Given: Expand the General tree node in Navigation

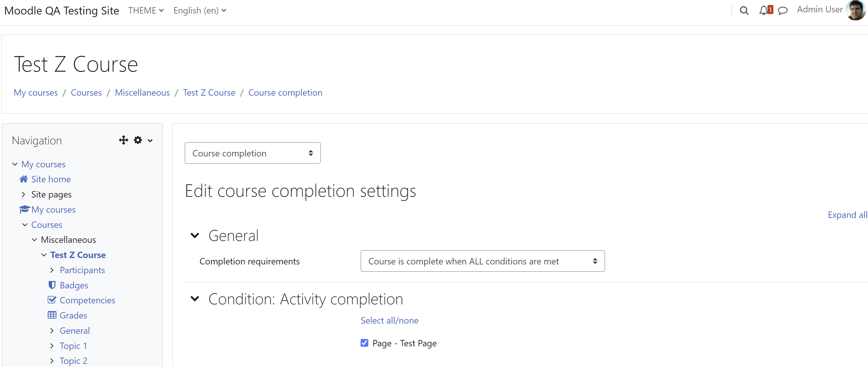Looking at the screenshot, I should [52, 331].
